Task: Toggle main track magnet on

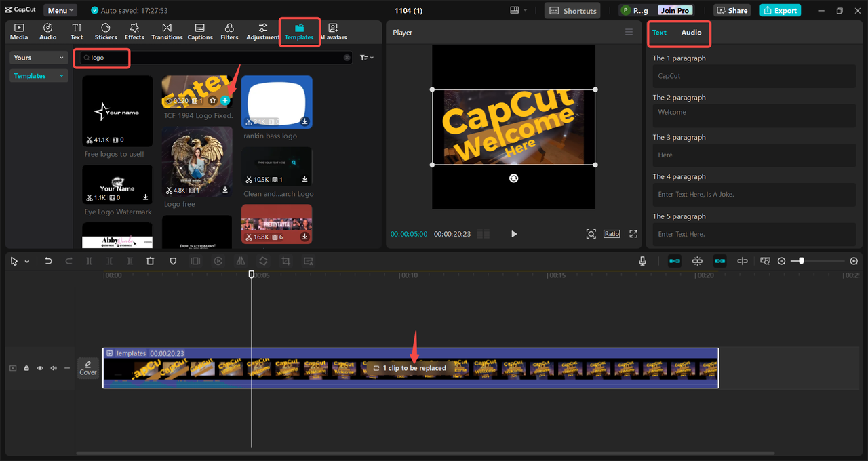Action: pos(675,261)
